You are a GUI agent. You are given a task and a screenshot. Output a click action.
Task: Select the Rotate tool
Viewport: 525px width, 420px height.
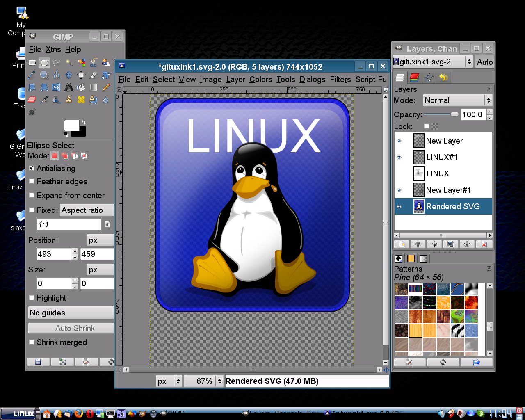[105, 75]
